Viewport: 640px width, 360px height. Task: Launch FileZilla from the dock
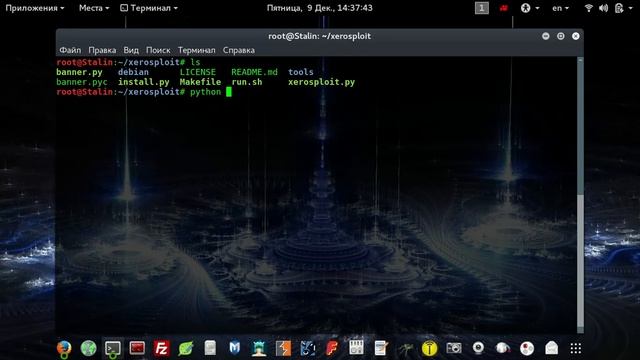(162, 348)
